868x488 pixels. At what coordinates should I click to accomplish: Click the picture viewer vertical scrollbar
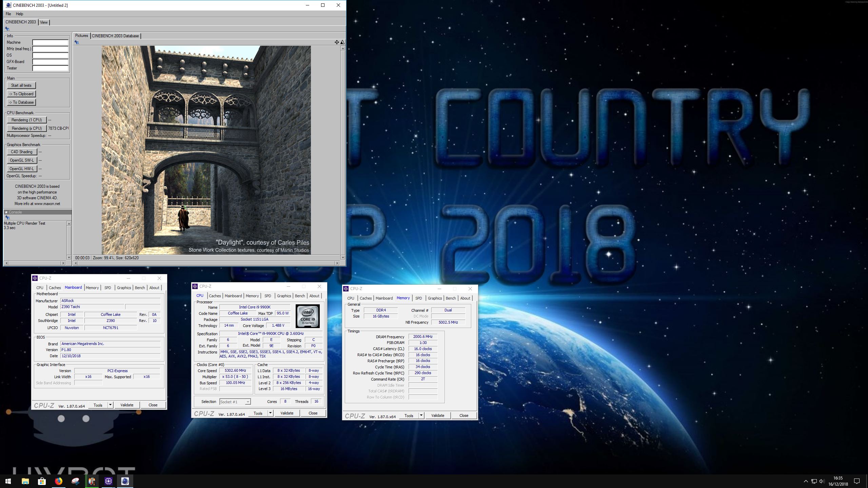(x=343, y=153)
